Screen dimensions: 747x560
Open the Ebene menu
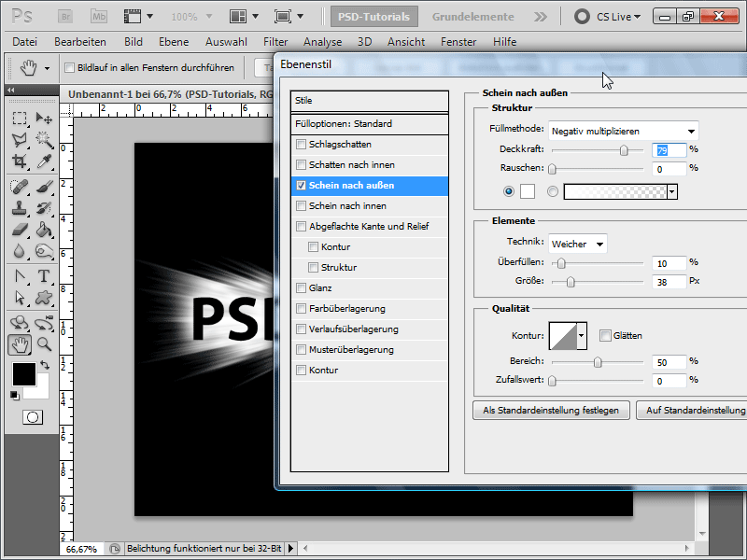pyautogui.click(x=174, y=42)
